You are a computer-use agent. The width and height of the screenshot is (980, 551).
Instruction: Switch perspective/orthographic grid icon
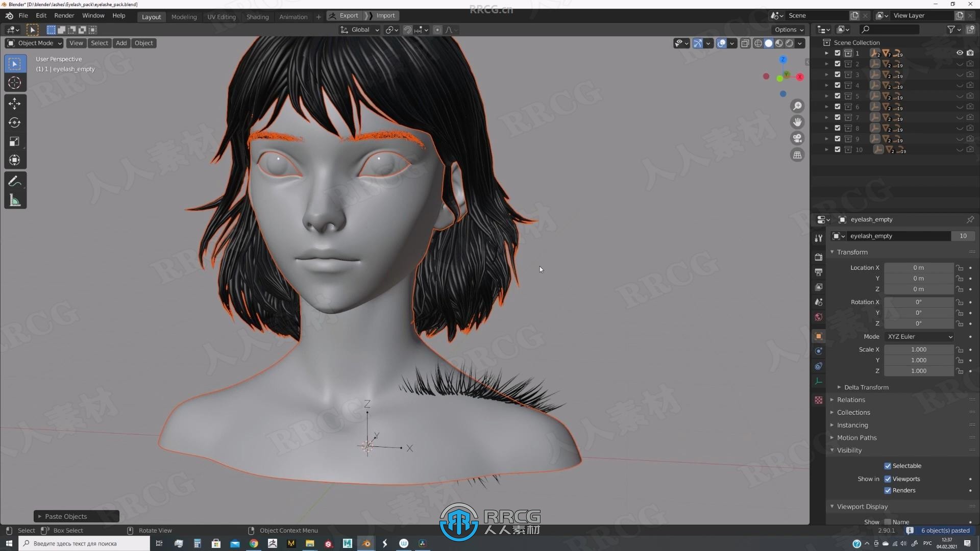[x=797, y=155]
